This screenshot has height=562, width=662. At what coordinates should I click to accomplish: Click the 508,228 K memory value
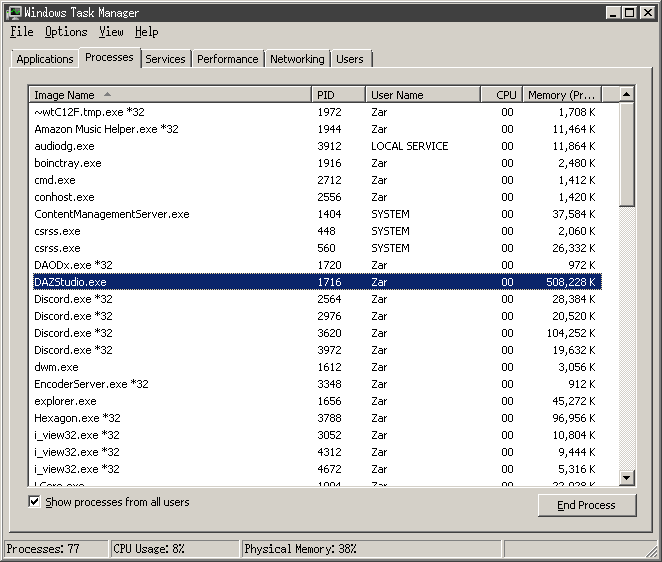click(571, 282)
